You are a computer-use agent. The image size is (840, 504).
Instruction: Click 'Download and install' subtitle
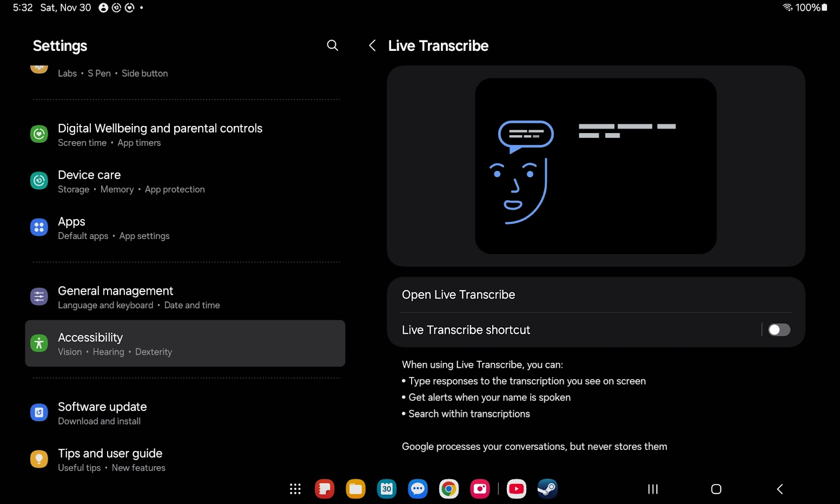pos(99,421)
